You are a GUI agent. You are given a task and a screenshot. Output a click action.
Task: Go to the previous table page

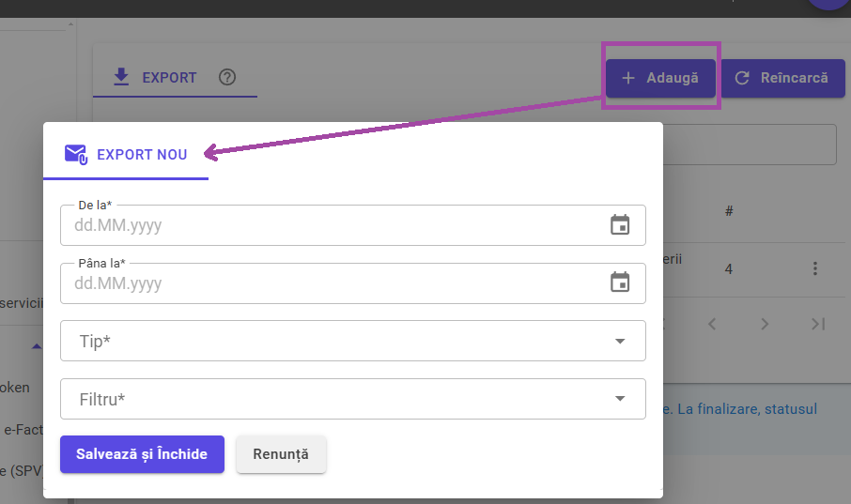[712, 324]
